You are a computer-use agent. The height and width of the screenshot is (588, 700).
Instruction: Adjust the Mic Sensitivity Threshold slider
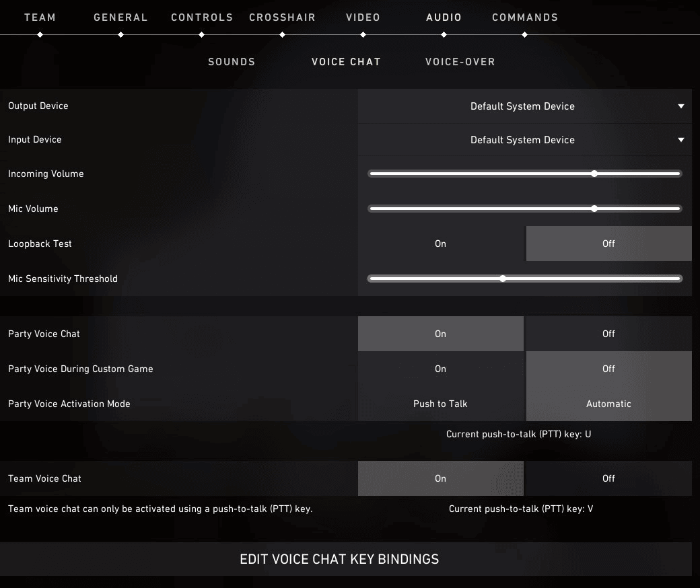(x=503, y=278)
